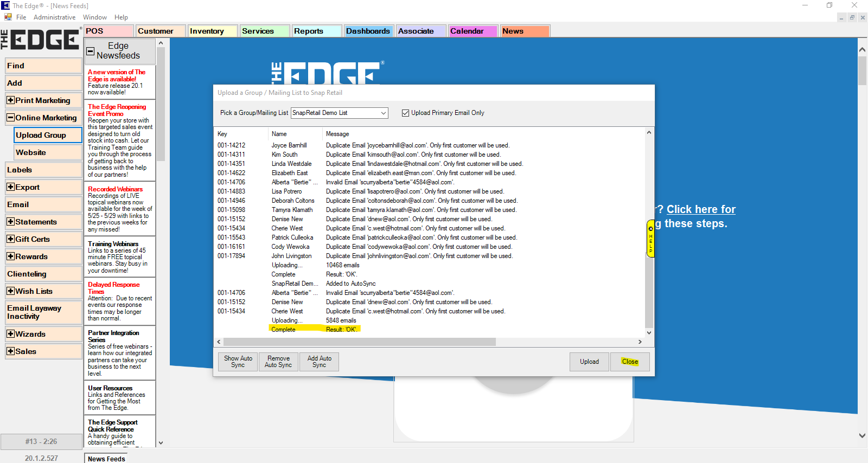This screenshot has width=868, height=463.
Task: Collapse the Edge Newsfeeds panel
Action: [x=91, y=52]
